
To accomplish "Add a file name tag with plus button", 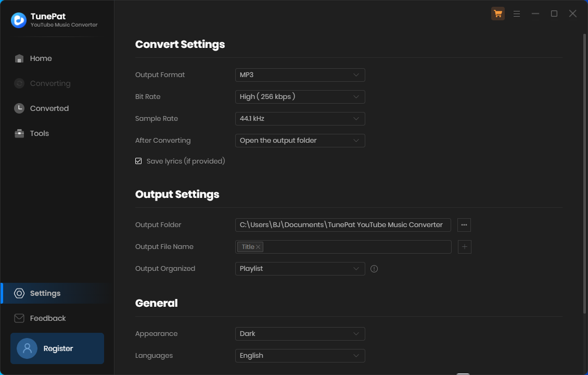I will (464, 247).
